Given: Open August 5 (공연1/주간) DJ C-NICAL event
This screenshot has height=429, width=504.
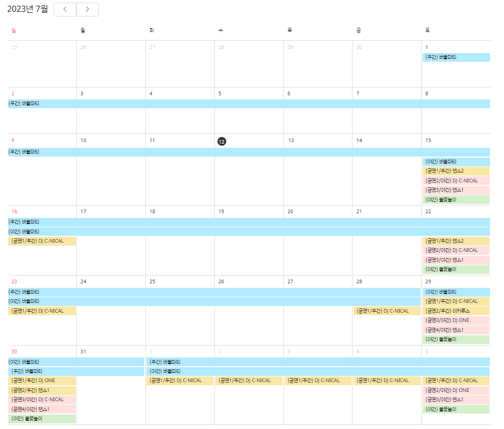Looking at the screenshot, I should point(456,381).
